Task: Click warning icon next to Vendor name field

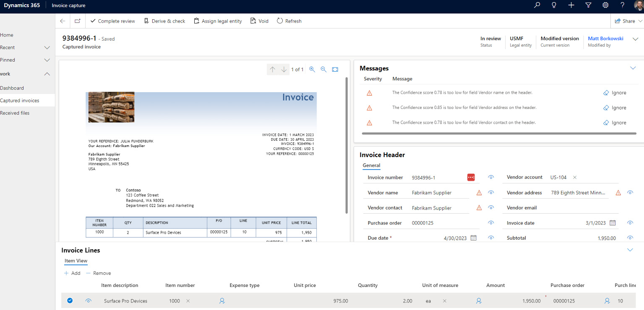Action: (x=479, y=193)
